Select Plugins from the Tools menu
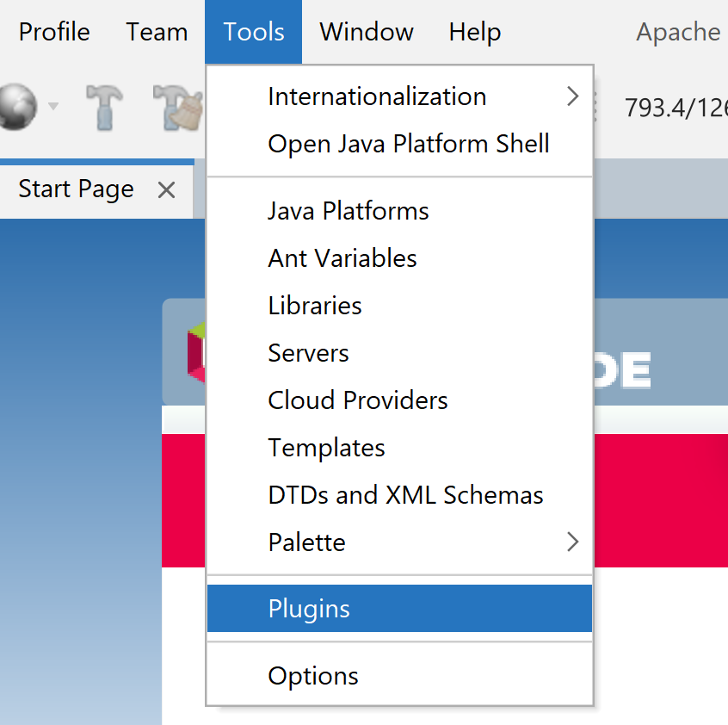728x725 pixels. tap(309, 609)
